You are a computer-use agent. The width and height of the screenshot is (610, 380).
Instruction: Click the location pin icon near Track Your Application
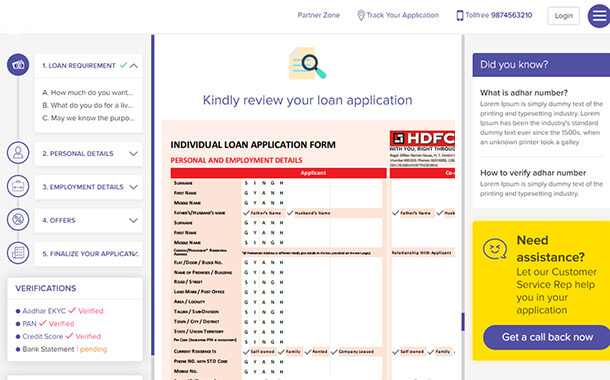(x=361, y=16)
